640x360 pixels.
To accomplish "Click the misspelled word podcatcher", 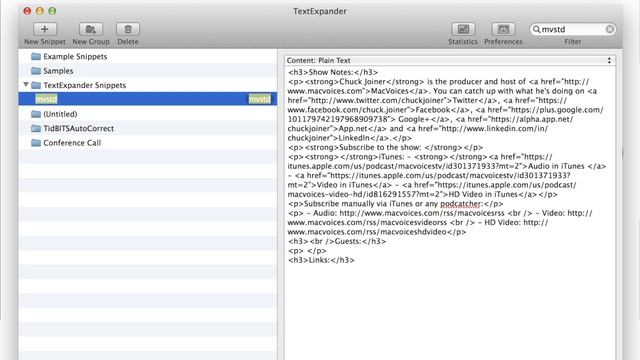I will click(x=460, y=204).
